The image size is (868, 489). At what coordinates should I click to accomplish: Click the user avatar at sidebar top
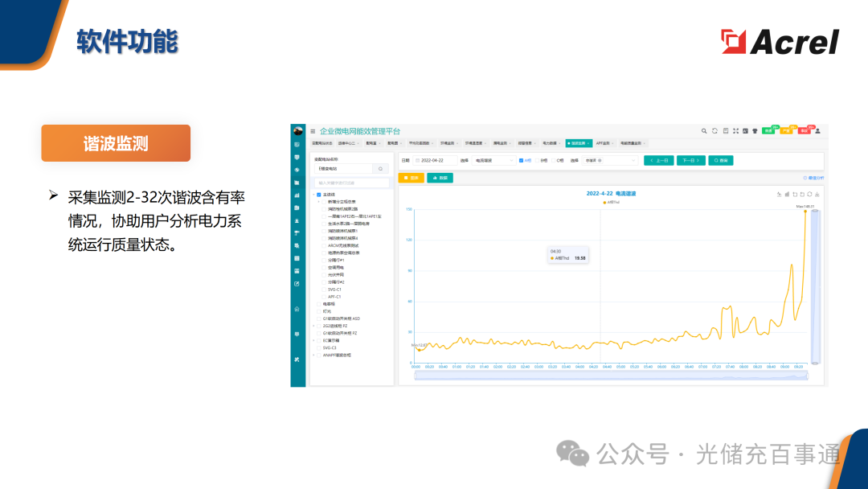tap(298, 131)
